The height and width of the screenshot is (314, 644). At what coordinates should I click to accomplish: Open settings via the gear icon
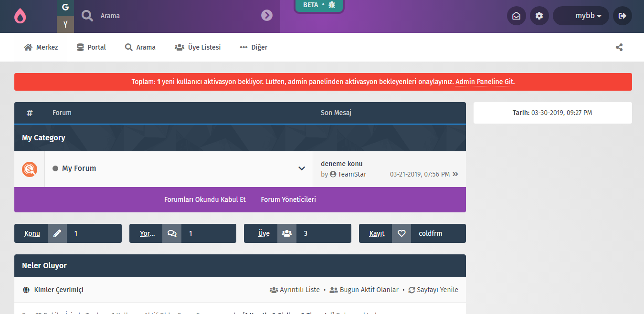coord(539,16)
